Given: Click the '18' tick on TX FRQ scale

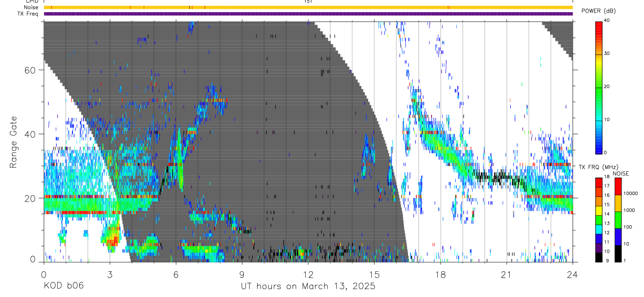Looking at the screenshot, I should pyautogui.click(x=607, y=178).
